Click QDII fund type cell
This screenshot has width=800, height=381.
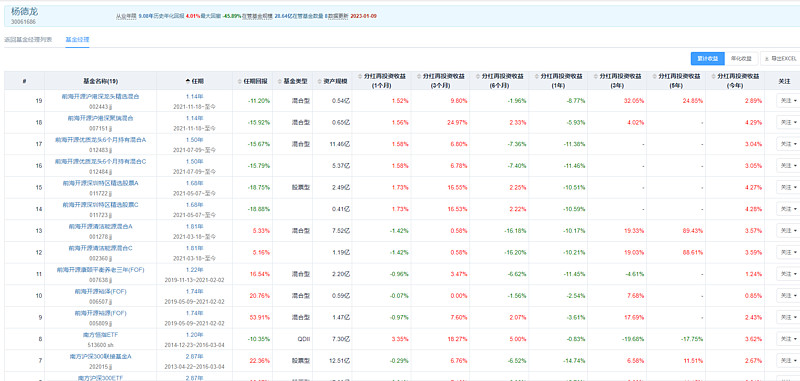[304, 339]
